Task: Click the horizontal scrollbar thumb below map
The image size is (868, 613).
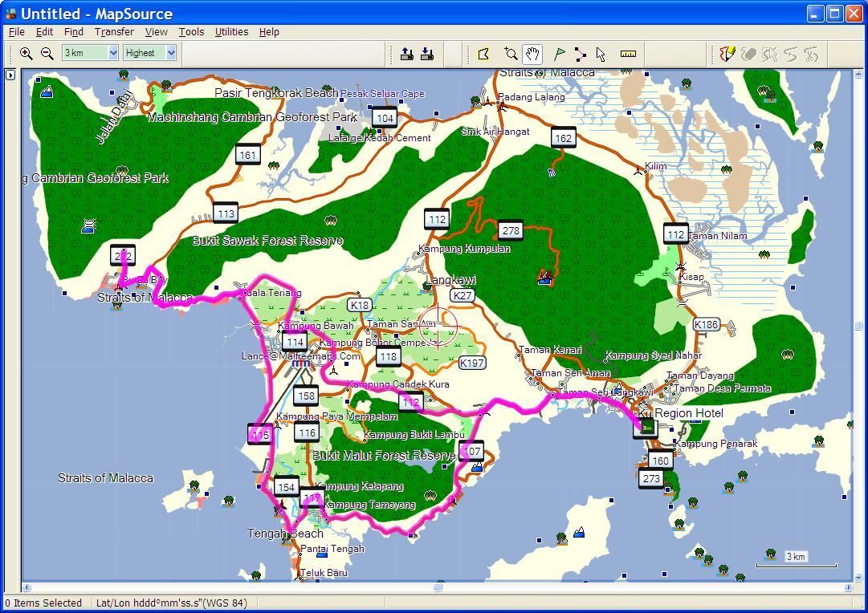Action: point(438,587)
